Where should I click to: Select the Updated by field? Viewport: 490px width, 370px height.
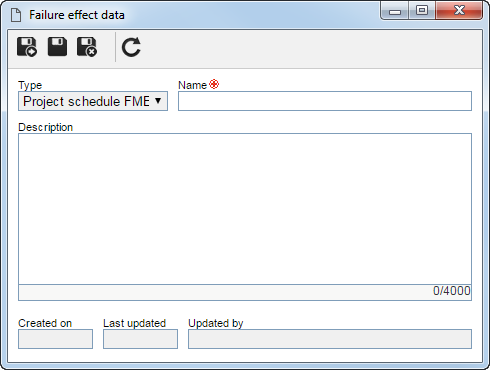point(330,339)
